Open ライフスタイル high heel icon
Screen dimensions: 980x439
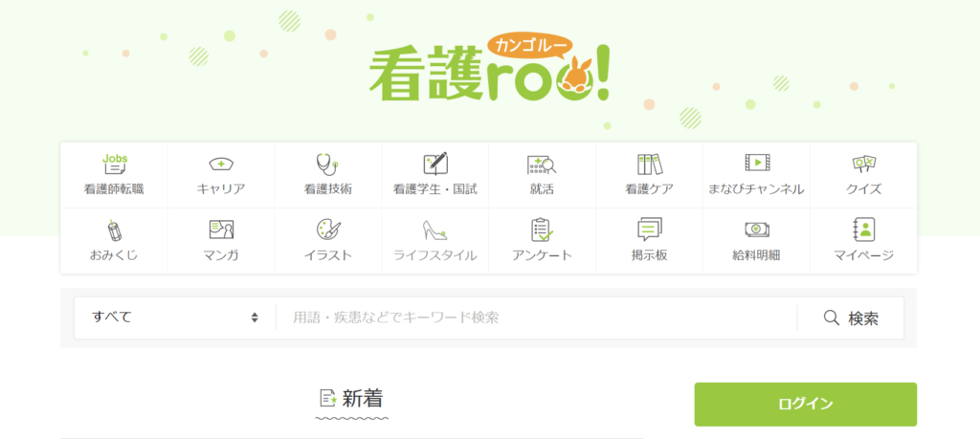click(x=435, y=230)
